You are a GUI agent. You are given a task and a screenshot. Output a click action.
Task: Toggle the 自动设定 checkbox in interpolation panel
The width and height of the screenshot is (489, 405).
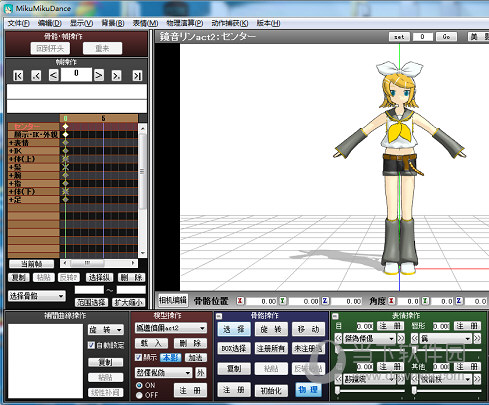pos(91,345)
